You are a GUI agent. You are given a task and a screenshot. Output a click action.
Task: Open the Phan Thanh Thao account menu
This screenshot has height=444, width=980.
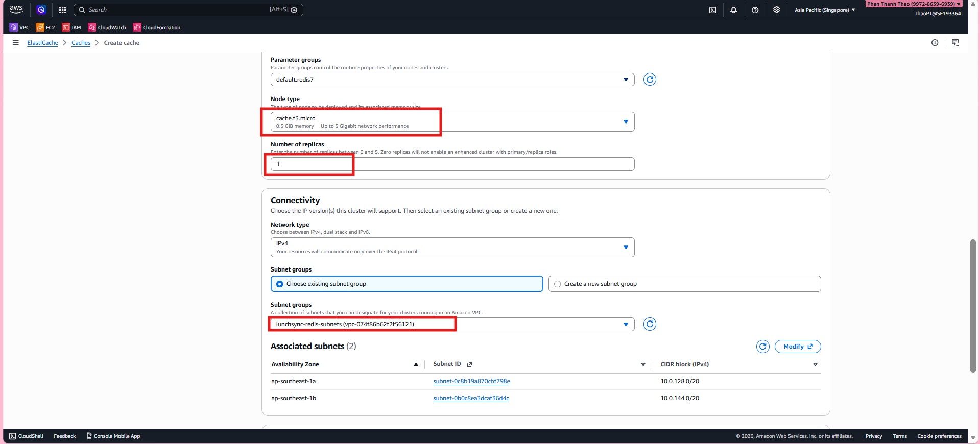tap(914, 4)
